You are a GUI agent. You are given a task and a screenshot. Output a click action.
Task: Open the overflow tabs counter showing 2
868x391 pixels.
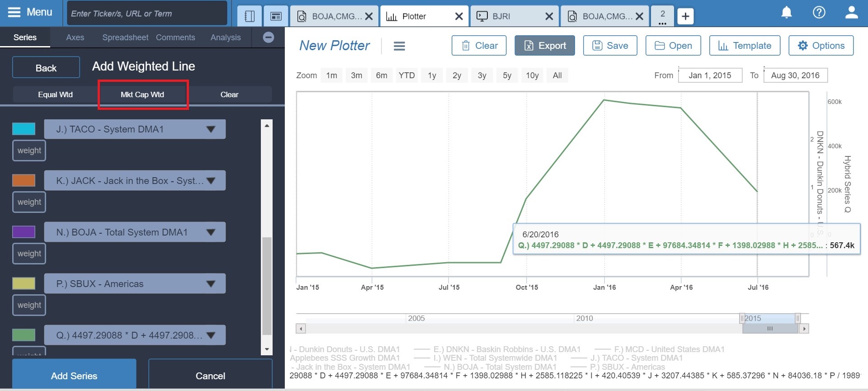662,16
